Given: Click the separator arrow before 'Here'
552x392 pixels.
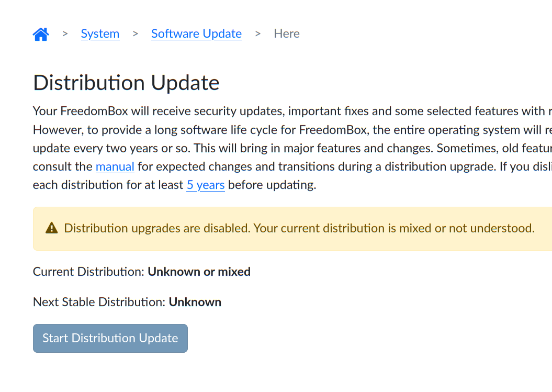Looking at the screenshot, I should [258, 33].
